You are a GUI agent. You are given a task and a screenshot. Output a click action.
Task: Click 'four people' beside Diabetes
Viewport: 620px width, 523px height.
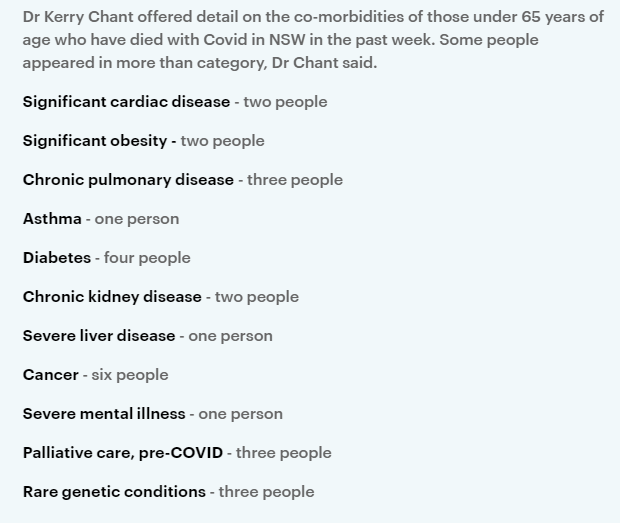(x=147, y=258)
